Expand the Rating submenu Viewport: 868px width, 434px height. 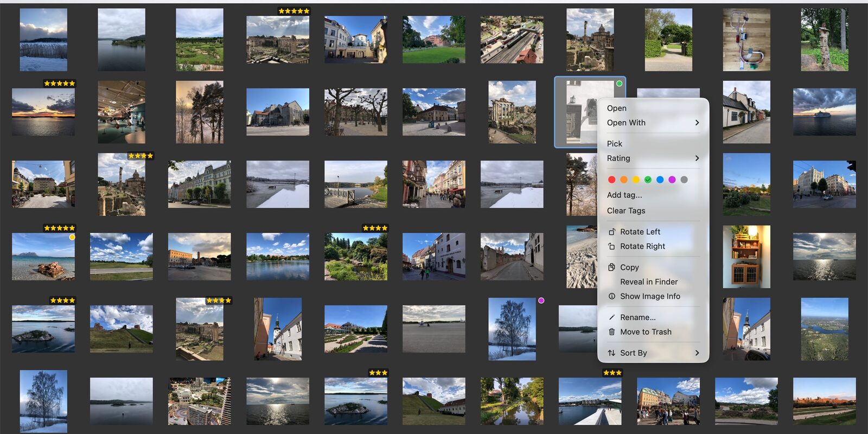point(653,158)
